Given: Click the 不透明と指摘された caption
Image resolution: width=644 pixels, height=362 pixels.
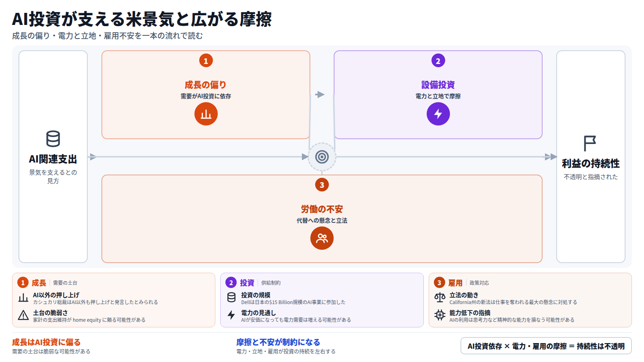Looking at the screenshot, I should click(x=590, y=177).
